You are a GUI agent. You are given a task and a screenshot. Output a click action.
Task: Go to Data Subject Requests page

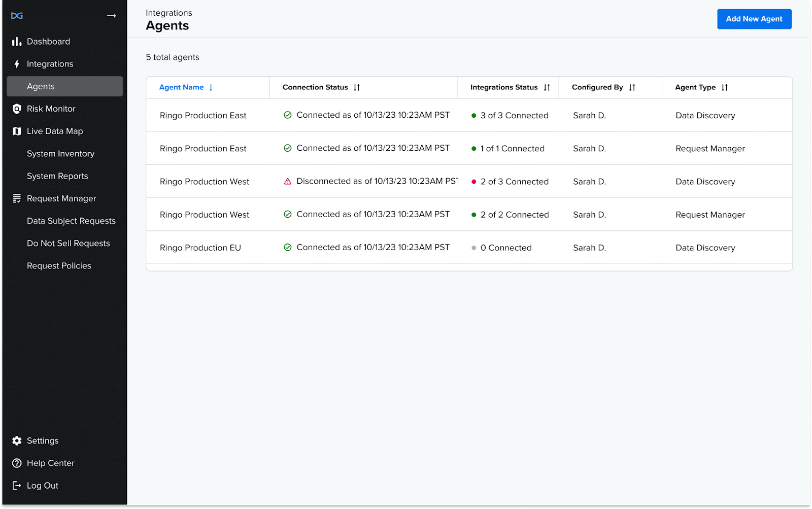71,221
